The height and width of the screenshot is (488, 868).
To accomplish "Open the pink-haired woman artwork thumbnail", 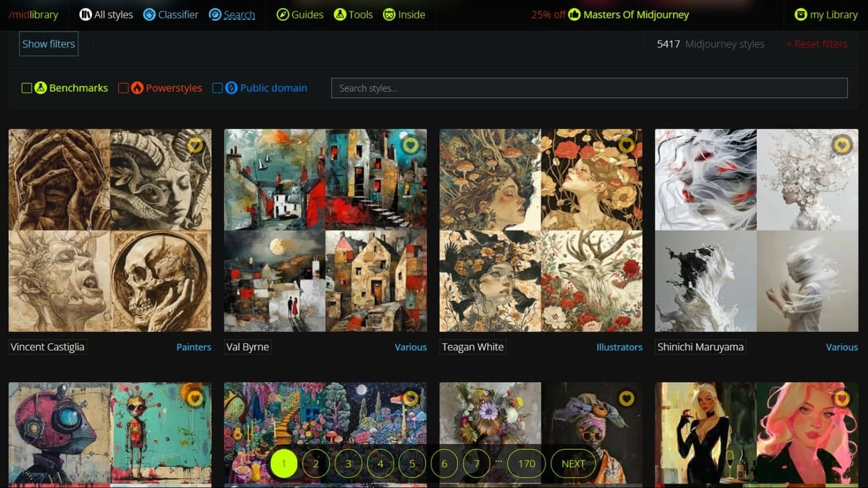I will click(x=756, y=435).
